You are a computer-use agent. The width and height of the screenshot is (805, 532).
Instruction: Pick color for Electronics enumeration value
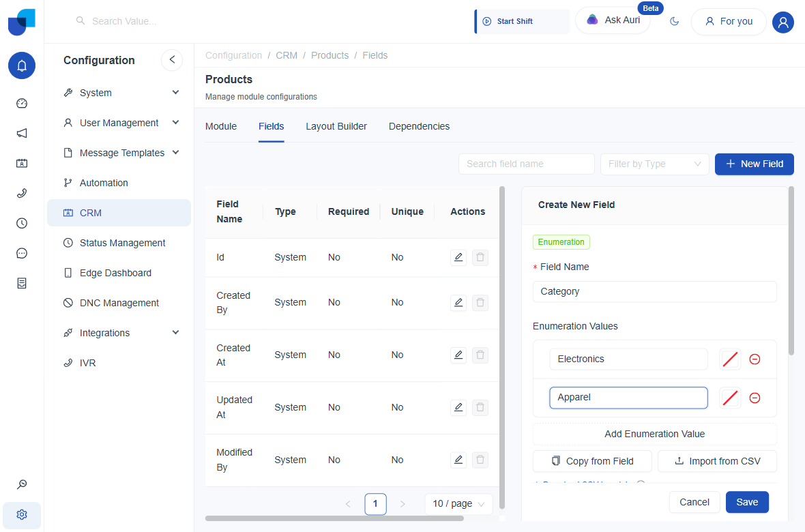point(730,359)
